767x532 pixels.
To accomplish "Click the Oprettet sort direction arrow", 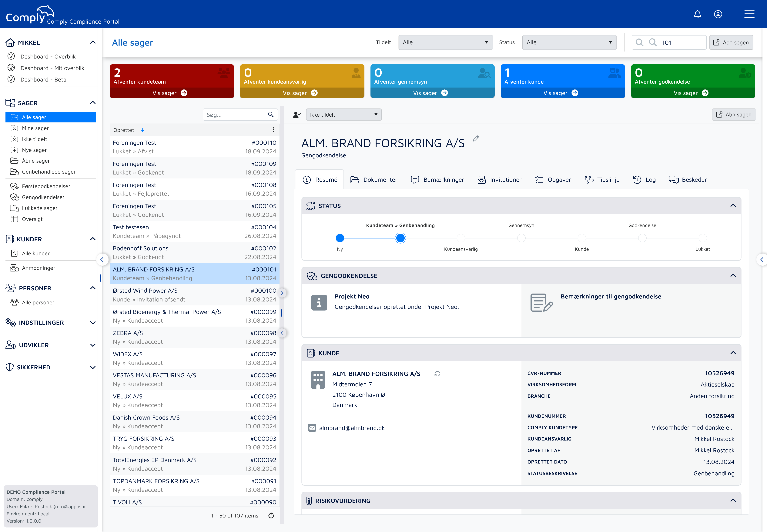I will coord(142,130).
